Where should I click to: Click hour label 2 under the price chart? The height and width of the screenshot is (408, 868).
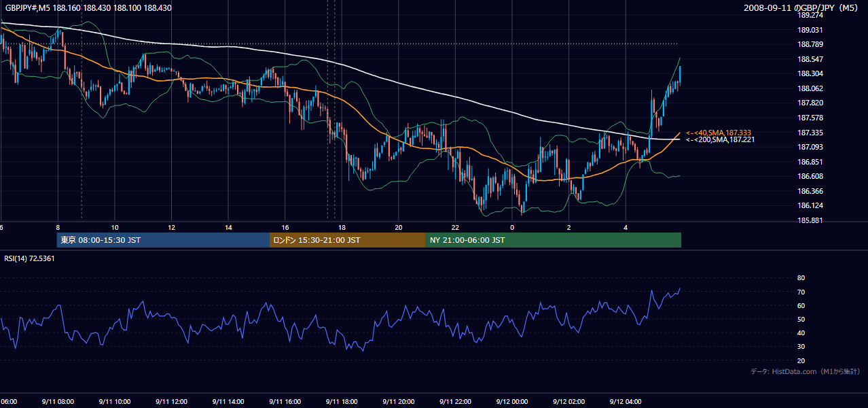pos(569,227)
